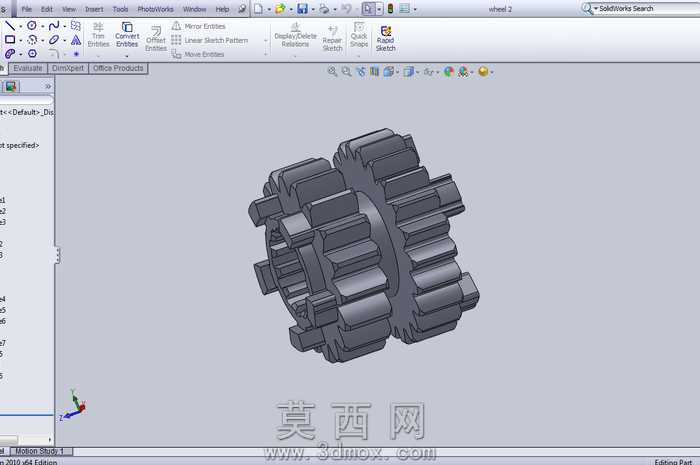Select the Spline sketch tool
The height and width of the screenshot is (465, 700).
[54, 25]
